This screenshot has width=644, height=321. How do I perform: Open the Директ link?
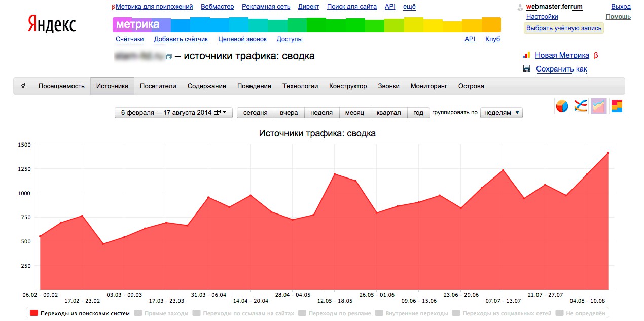click(x=309, y=7)
